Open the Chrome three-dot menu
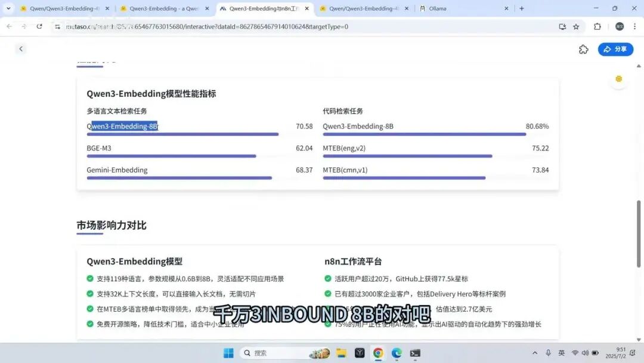This screenshot has height=363, width=644. click(x=634, y=26)
